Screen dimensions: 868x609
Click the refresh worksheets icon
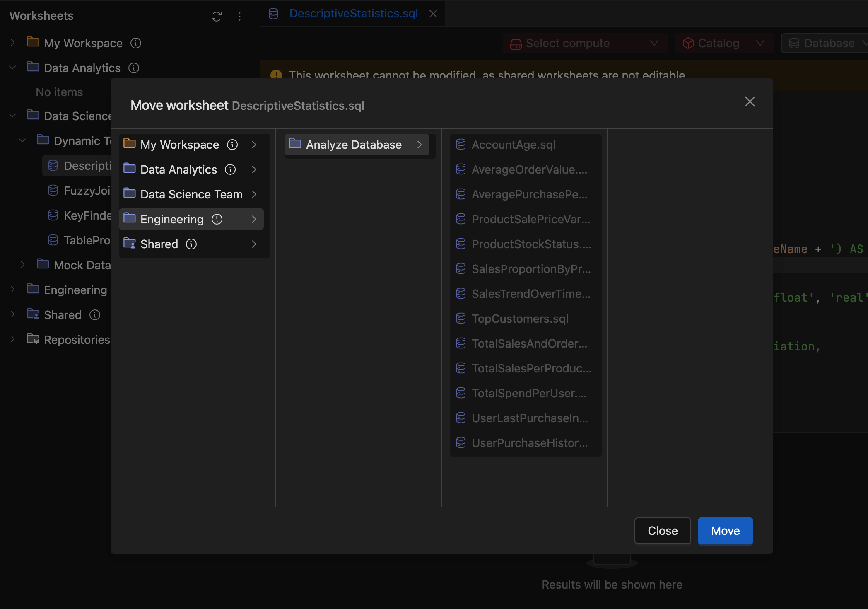tap(216, 16)
